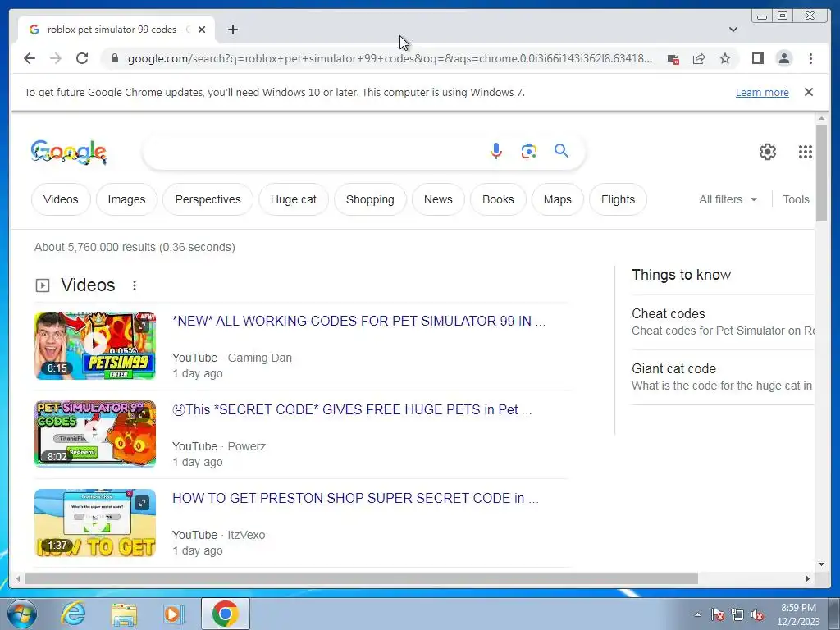Image resolution: width=840 pixels, height=630 pixels.
Task: Open Windows Media Player from the taskbar
Action: point(174,614)
